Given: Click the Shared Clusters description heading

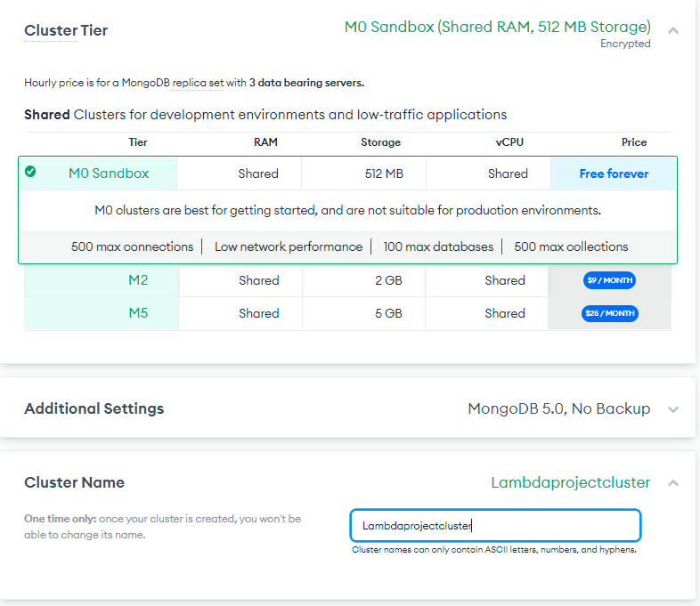Looking at the screenshot, I should tap(265, 115).
